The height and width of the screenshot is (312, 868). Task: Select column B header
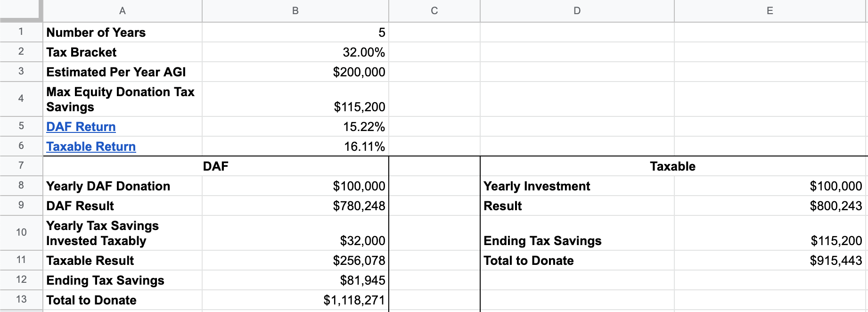(295, 10)
